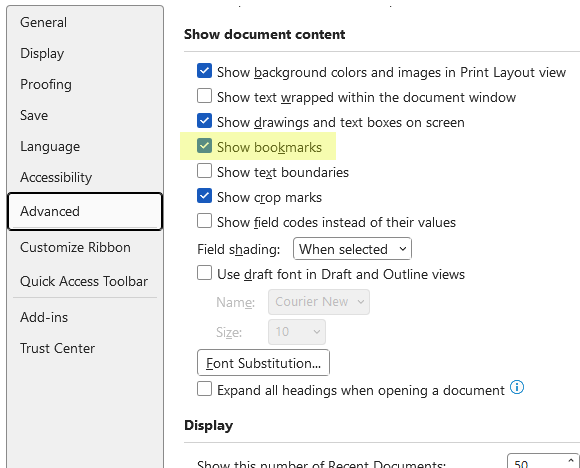This screenshot has width=580, height=468.
Task: Increase the Recent Documents count spinner
Action: 571,461
